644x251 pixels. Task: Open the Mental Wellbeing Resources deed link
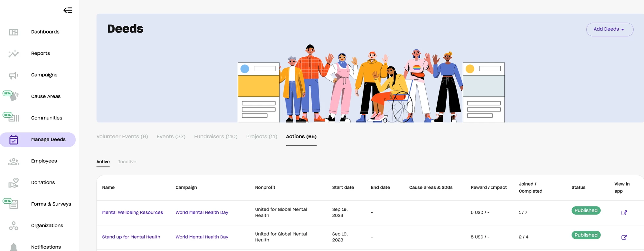(x=132, y=212)
